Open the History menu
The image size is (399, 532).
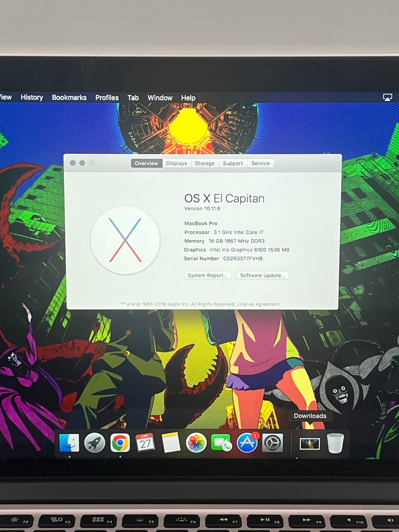[32, 97]
